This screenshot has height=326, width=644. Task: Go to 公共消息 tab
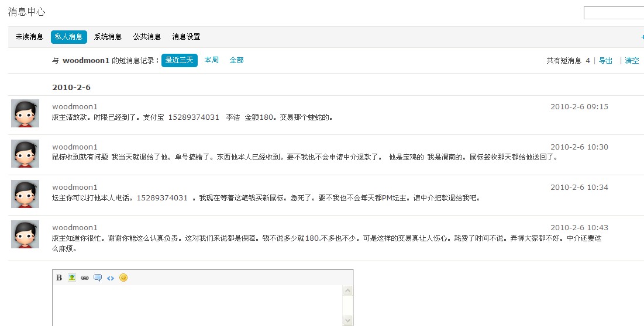pyautogui.click(x=147, y=37)
